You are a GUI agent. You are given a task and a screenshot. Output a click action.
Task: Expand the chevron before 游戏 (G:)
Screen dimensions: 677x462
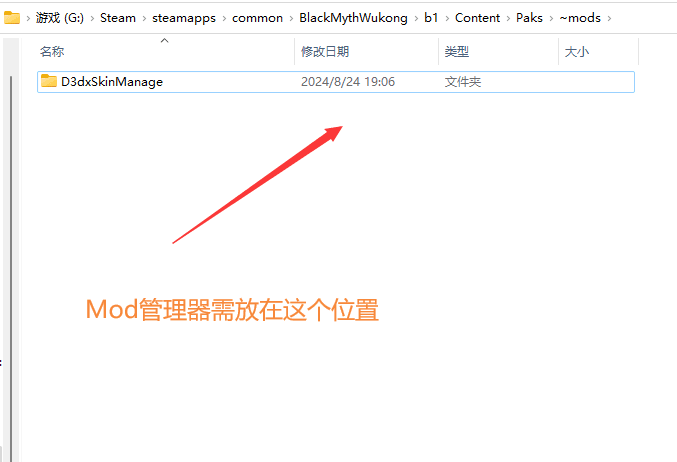point(27,17)
